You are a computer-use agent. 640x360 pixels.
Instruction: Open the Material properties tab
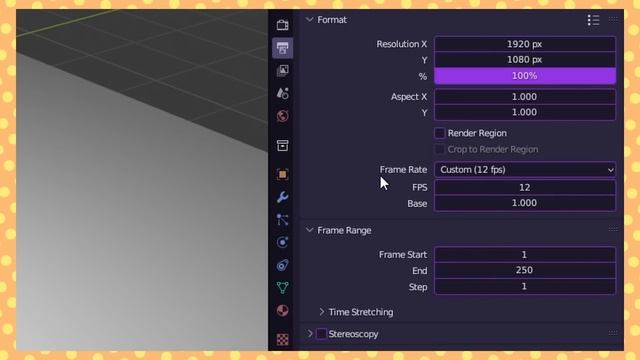click(282, 311)
